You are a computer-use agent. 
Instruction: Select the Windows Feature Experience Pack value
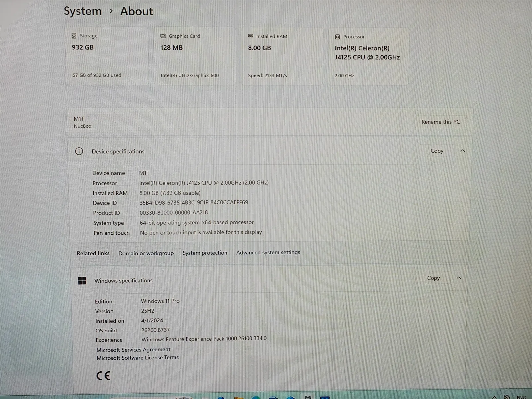point(204,339)
